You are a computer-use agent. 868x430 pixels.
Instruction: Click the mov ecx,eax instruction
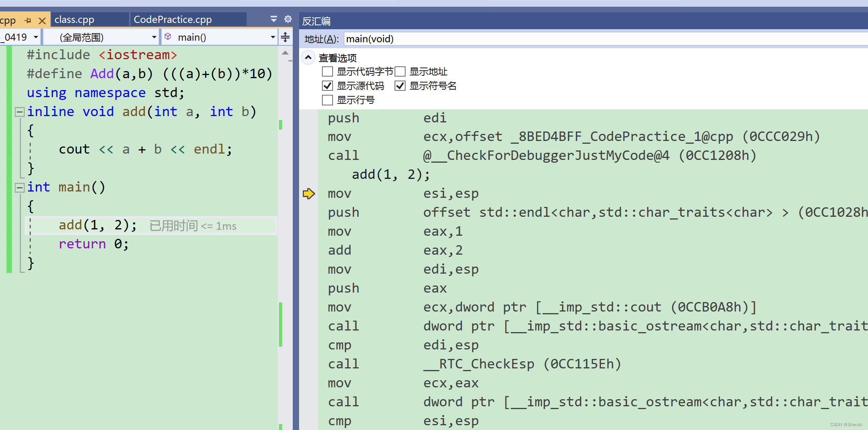click(403, 383)
